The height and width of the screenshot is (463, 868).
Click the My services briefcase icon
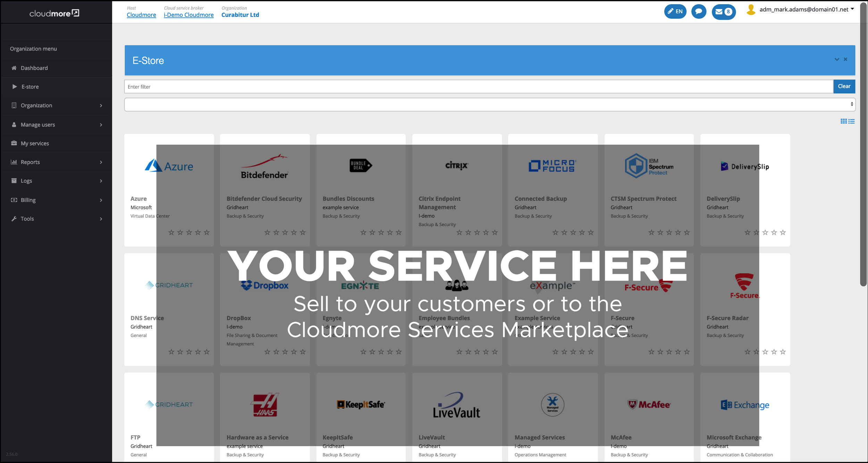coord(14,143)
